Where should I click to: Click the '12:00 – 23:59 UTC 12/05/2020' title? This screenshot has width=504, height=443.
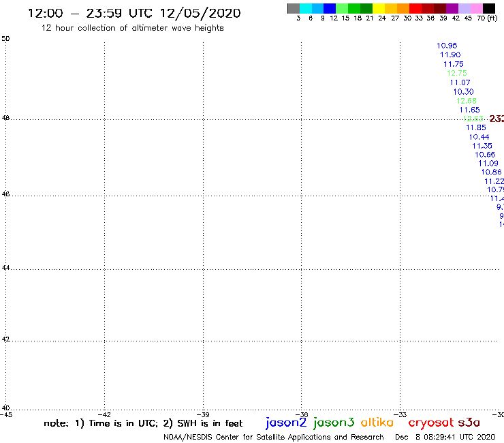134,13
